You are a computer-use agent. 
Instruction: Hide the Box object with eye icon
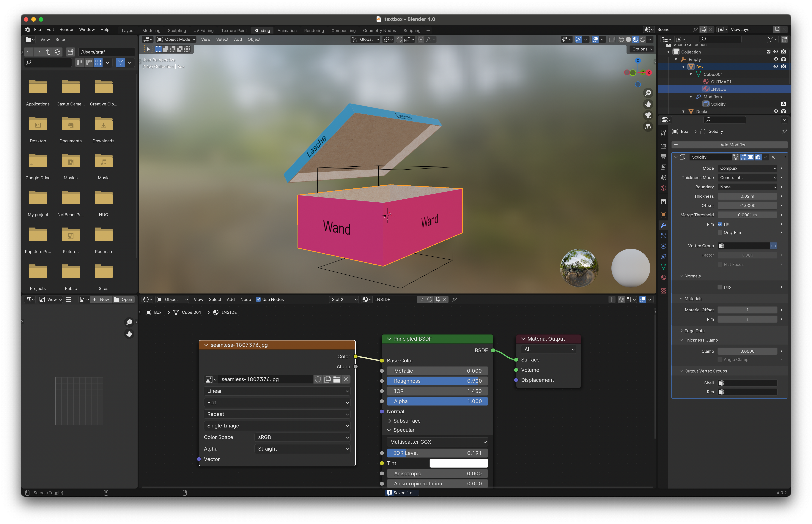click(x=776, y=67)
